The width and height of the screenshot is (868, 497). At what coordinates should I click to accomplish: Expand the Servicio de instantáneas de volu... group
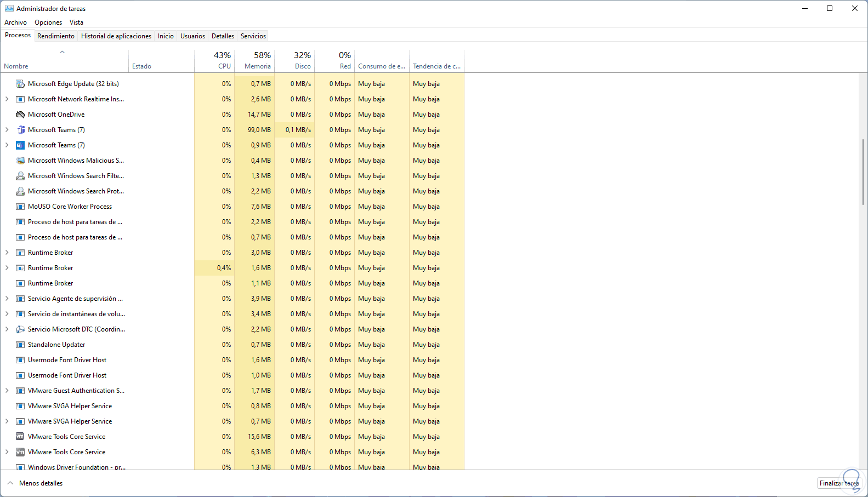[x=7, y=314]
